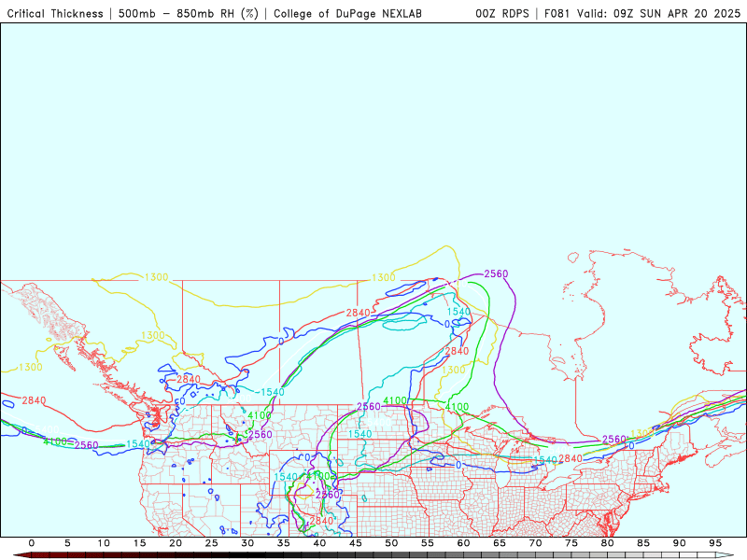Screen dimensions: 747x560
Task: Click the "35" value on the colorbar scale
Action: (284, 543)
